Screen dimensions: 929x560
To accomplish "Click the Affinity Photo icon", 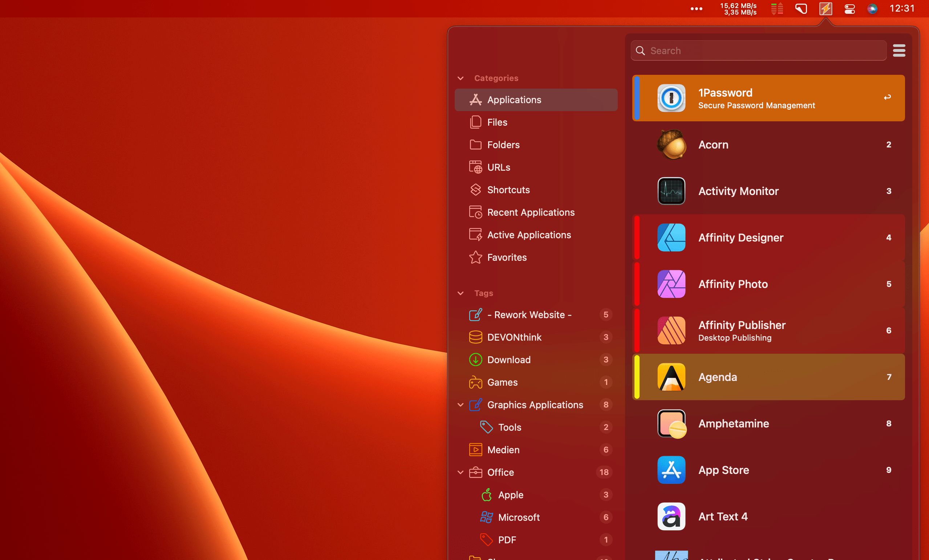I will tap(671, 284).
